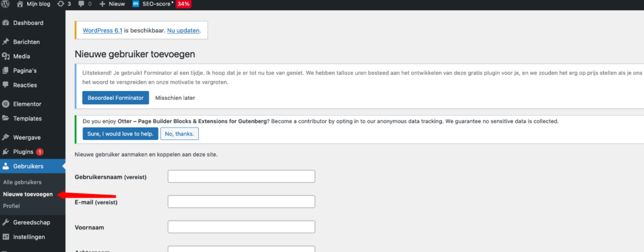The image size is (644, 252).
Task: Open the Gereedschap wrench menu
Action: pyautogui.click(x=6, y=222)
